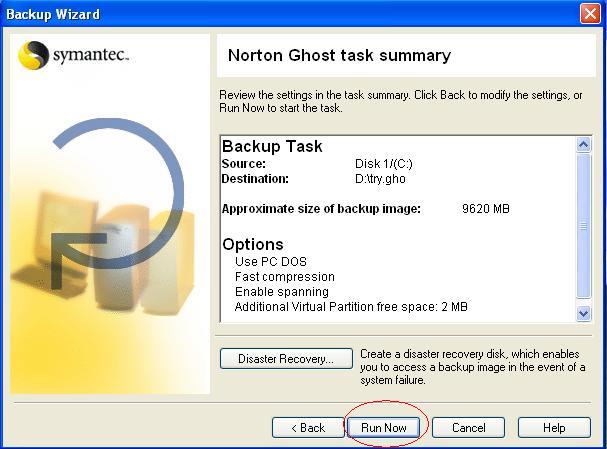Click the Destination: label
Image resolution: width=607 pixels, height=449 pixels.
pos(255,179)
